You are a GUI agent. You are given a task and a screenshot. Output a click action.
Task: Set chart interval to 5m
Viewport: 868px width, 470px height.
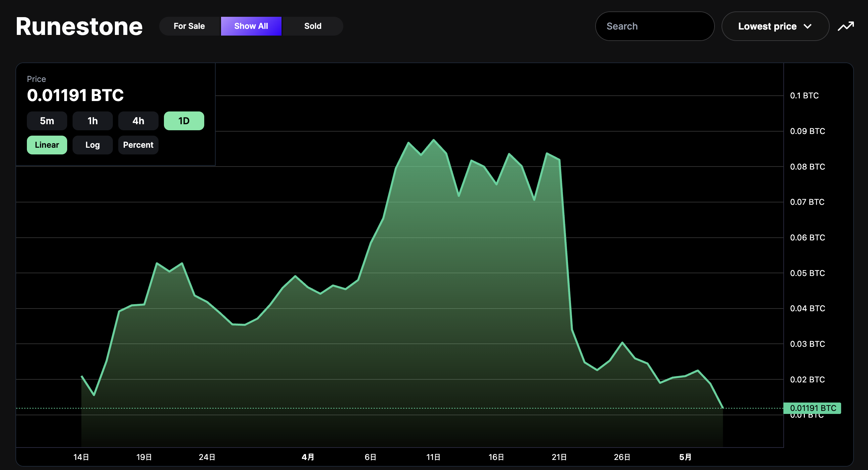click(47, 121)
